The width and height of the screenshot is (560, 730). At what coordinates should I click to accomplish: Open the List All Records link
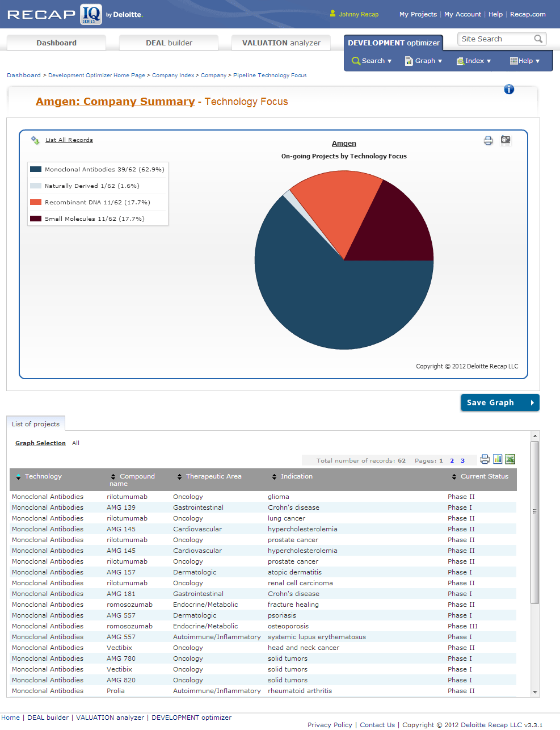[x=69, y=140]
